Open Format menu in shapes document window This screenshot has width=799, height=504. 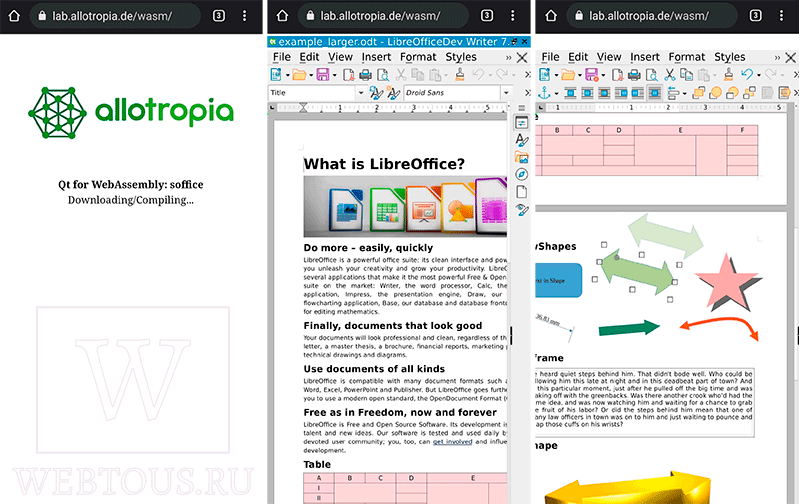click(x=686, y=57)
